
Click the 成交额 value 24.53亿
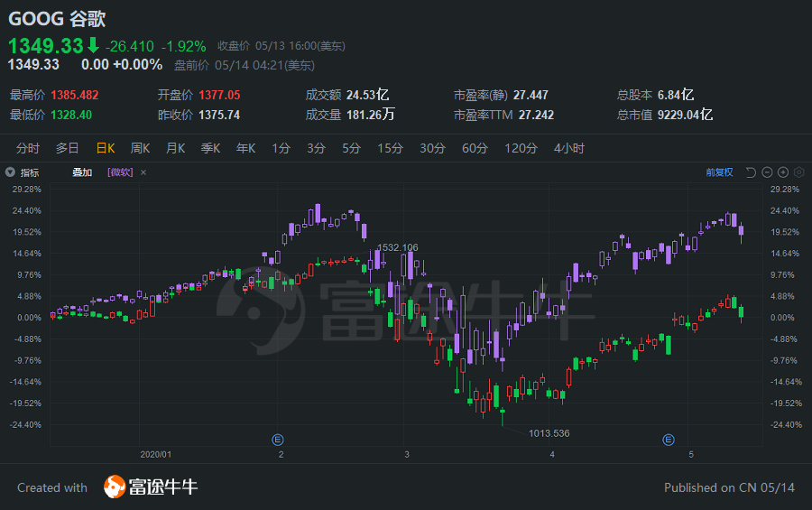pos(368,95)
